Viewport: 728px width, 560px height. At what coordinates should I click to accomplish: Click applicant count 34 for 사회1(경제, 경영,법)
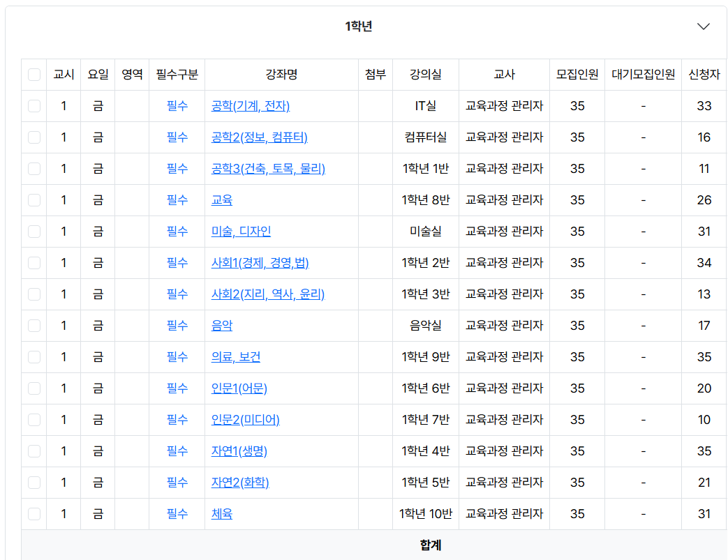[704, 263]
